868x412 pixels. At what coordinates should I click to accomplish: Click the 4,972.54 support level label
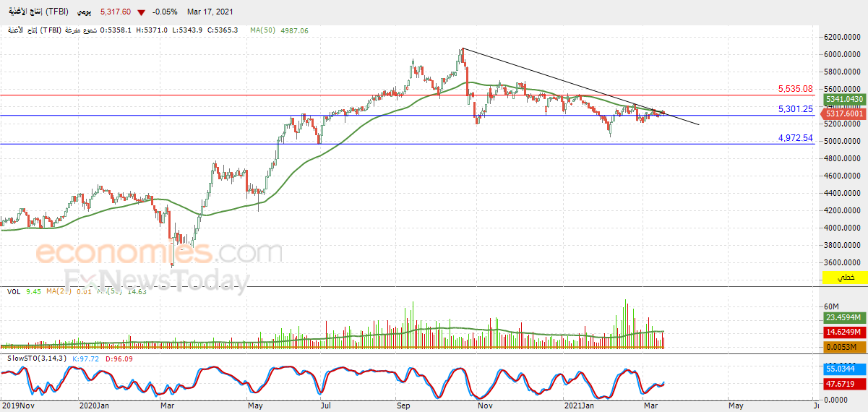[x=796, y=137]
